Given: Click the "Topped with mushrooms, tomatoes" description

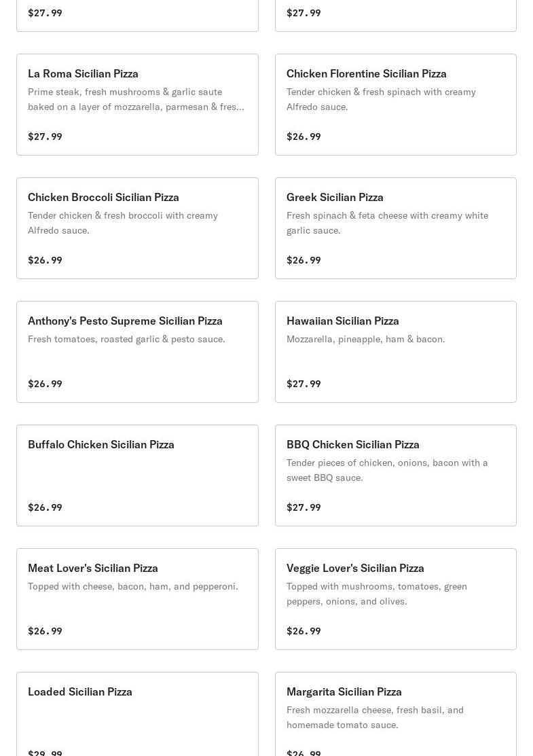Looking at the screenshot, I should coord(377,594).
